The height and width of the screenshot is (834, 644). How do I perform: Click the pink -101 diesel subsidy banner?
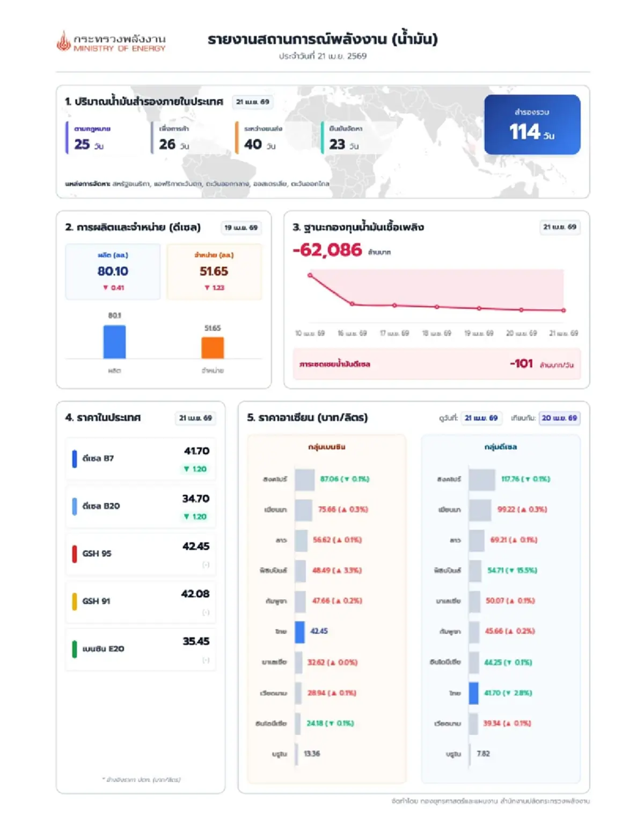tap(436, 364)
